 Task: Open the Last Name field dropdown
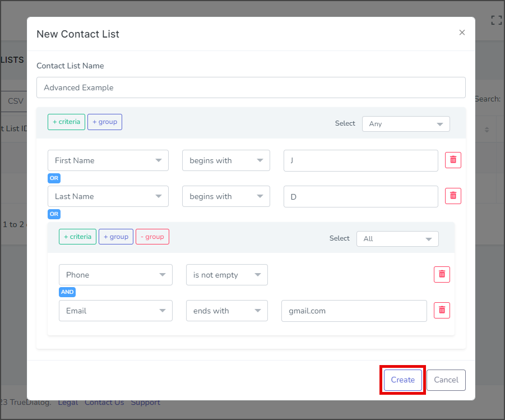108,196
